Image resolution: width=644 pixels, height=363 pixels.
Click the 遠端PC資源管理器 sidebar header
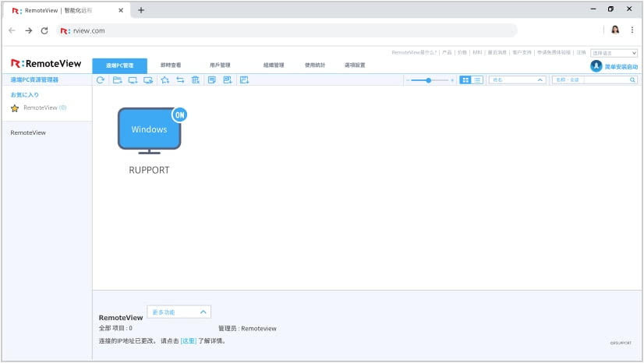(x=34, y=80)
